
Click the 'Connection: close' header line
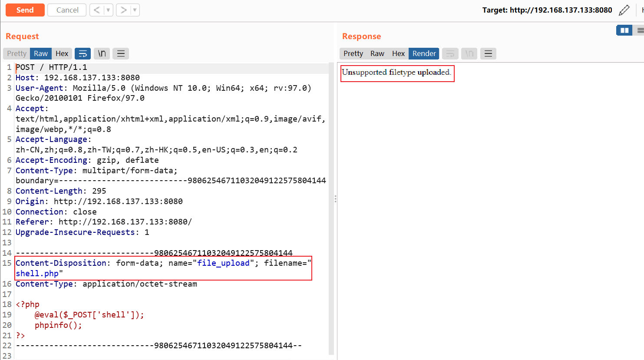click(x=56, y=212)
